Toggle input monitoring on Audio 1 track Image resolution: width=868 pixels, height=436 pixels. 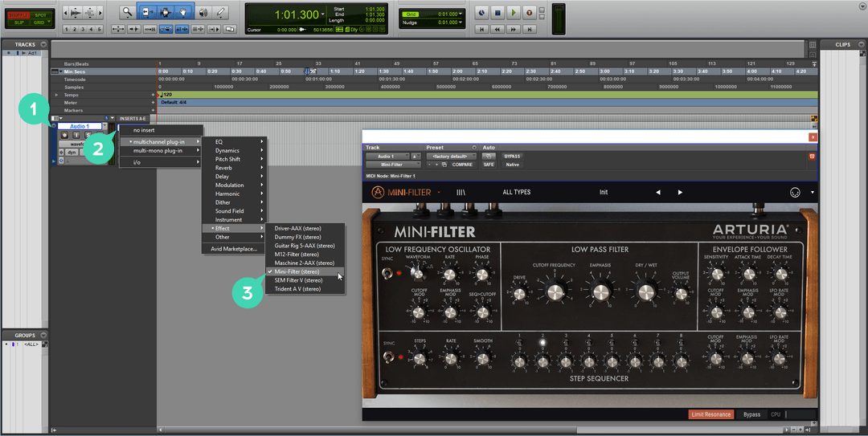point(76,135)
